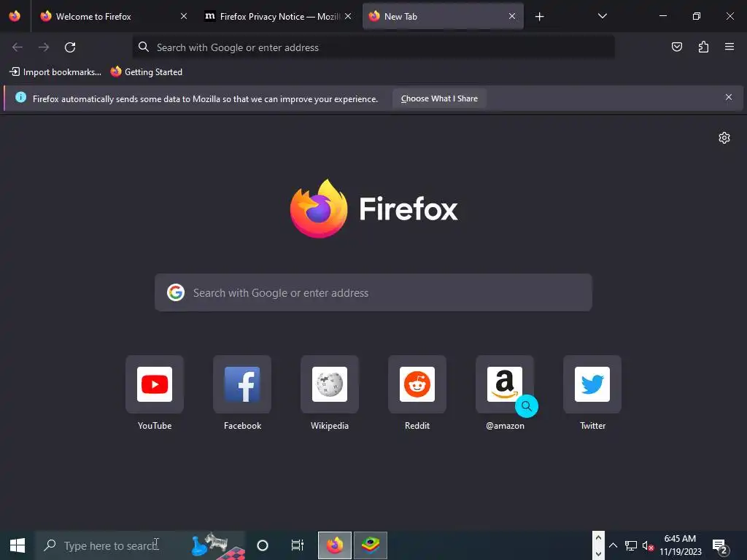
Task: Click taskbar toolbar scroll up arrow
Action: (x=598, y=537)
